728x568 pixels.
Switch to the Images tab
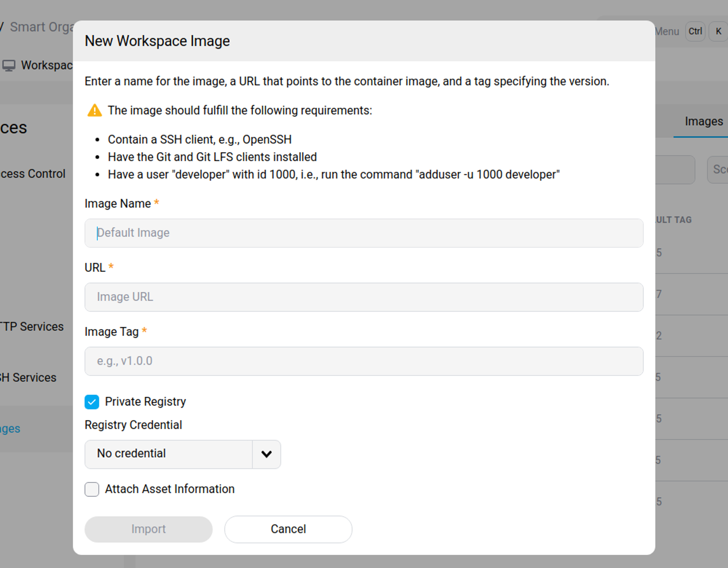point(703,121)
